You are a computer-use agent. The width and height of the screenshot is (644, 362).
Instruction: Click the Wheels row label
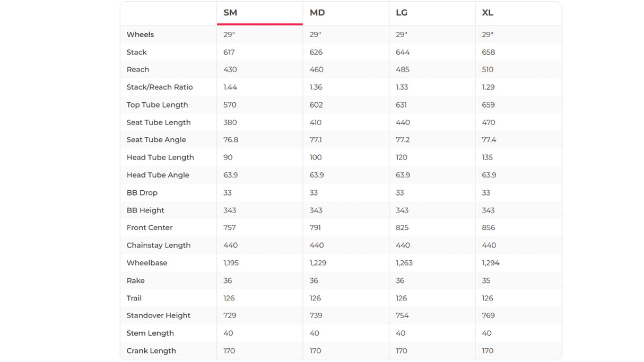(x=140, y=34)
